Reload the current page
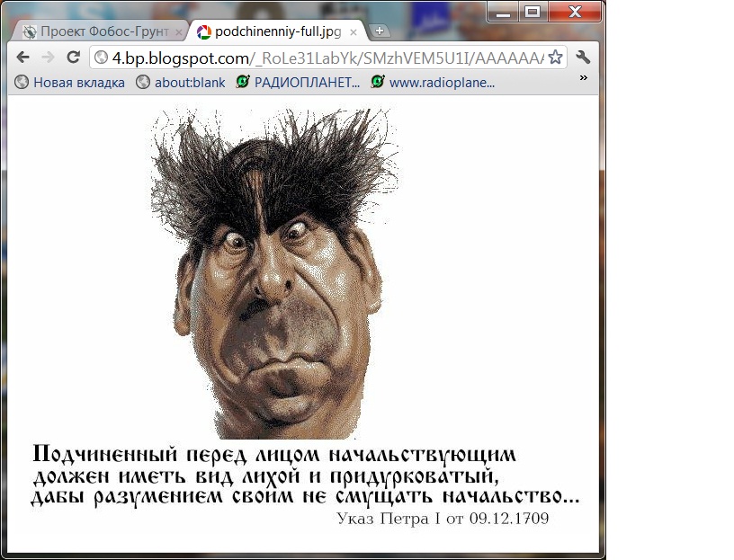 pyautogui.click(x=73, y=57)
